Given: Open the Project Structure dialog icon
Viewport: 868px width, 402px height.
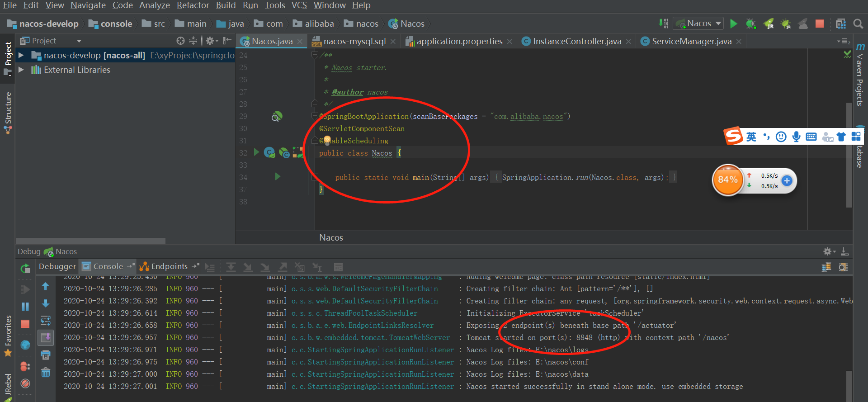Looking at the screenshot, I should click(841, 24).
